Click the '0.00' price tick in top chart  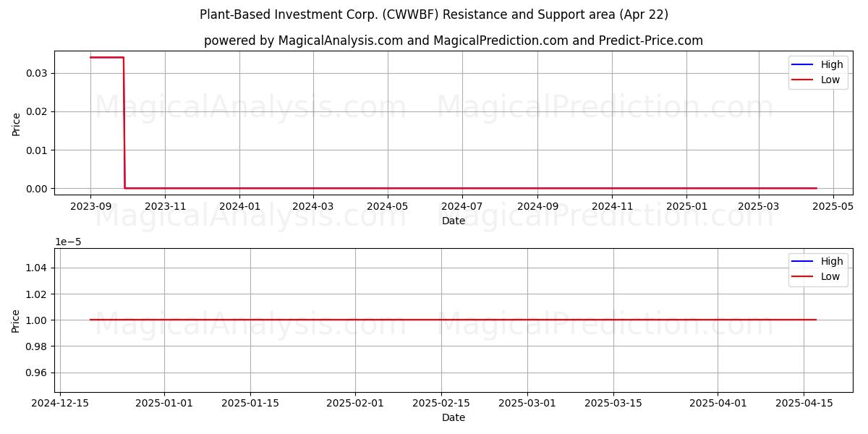click(37, 189)
